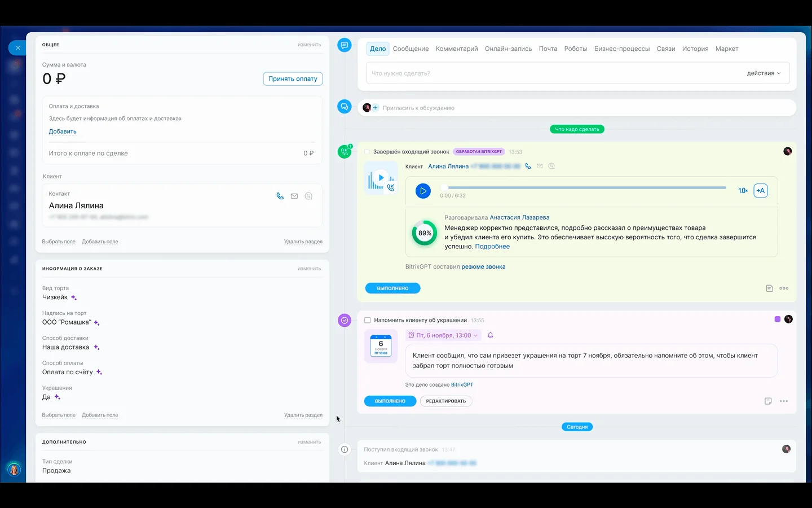812x508 pixels.
Task: Select the Дело tab
Action: [378, 49]
